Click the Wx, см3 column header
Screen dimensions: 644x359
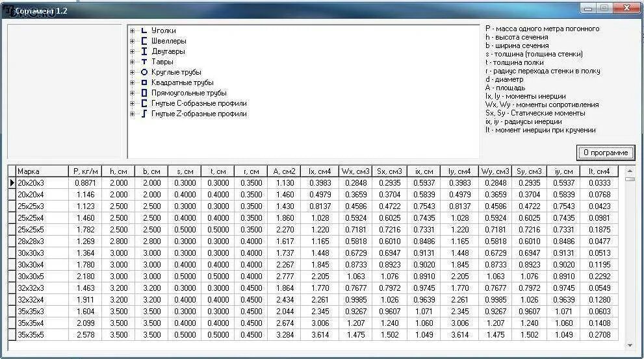coord(355,171)
